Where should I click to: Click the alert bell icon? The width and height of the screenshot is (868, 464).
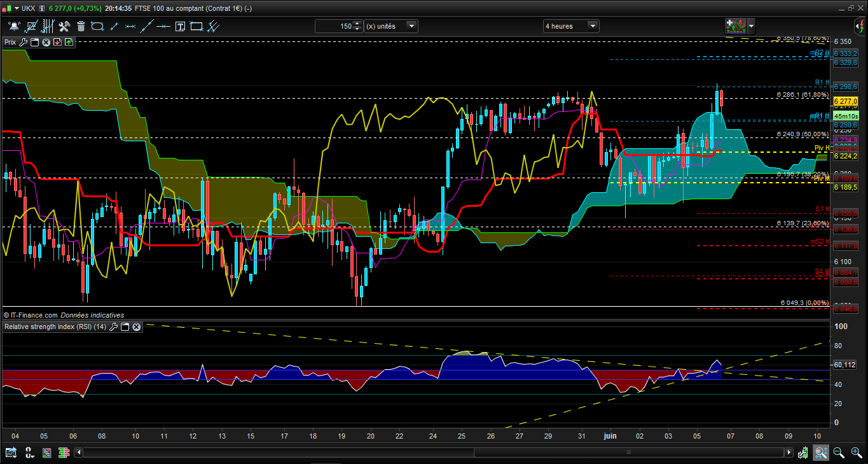14,26
